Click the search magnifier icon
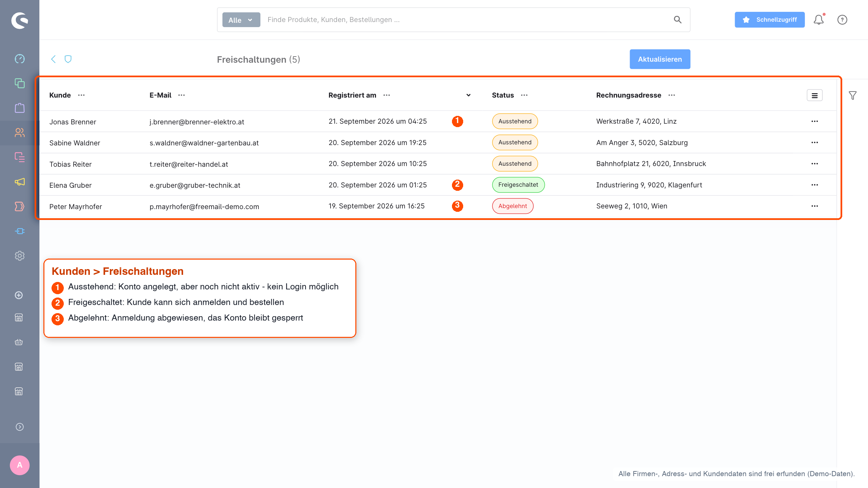The width and height of the screenshot is (868, 488). pyautogui.click(x=677, y=20)
